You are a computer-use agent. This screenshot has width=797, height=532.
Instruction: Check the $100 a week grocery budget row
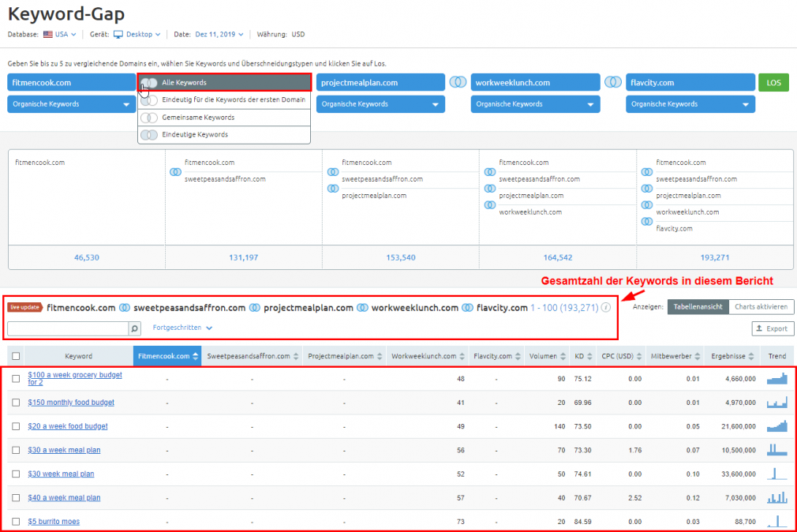coord(16,378)
